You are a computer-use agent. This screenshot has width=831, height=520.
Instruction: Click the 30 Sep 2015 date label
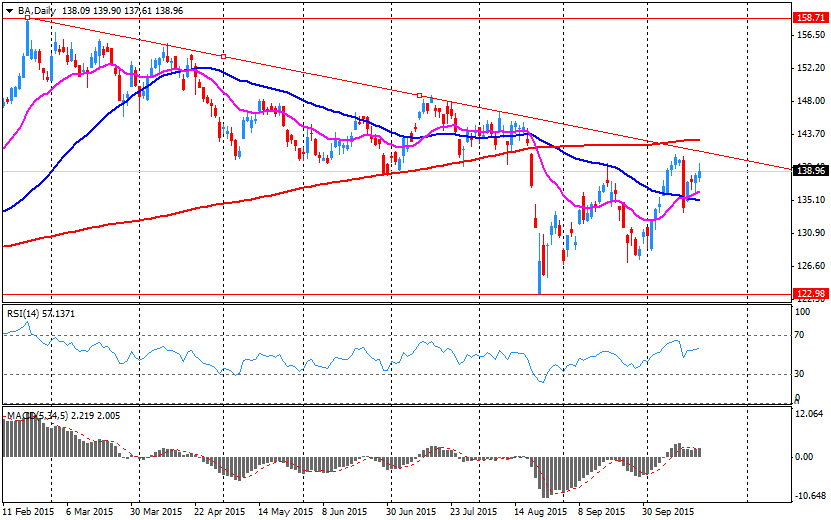tap(668, 512)
